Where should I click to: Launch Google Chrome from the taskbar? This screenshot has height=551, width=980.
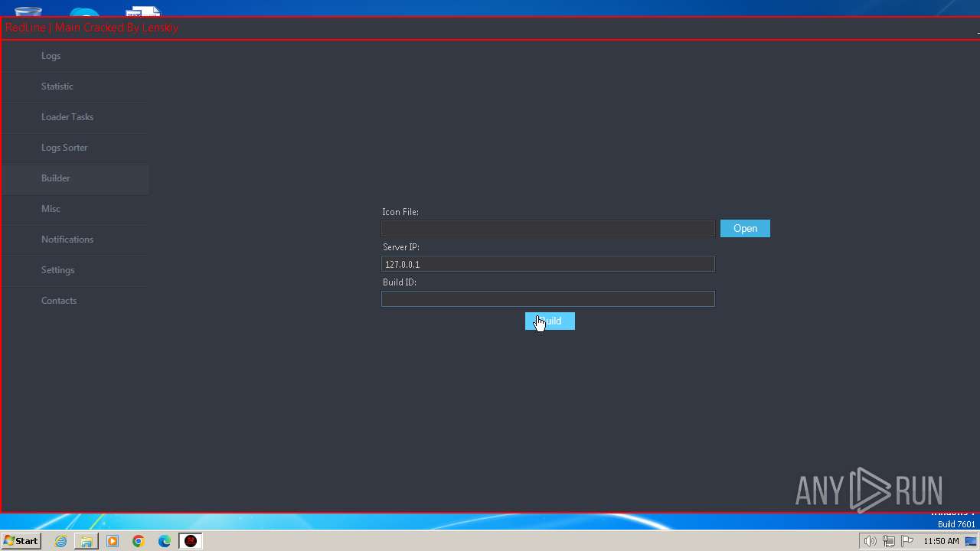click(x=139, y=541)
